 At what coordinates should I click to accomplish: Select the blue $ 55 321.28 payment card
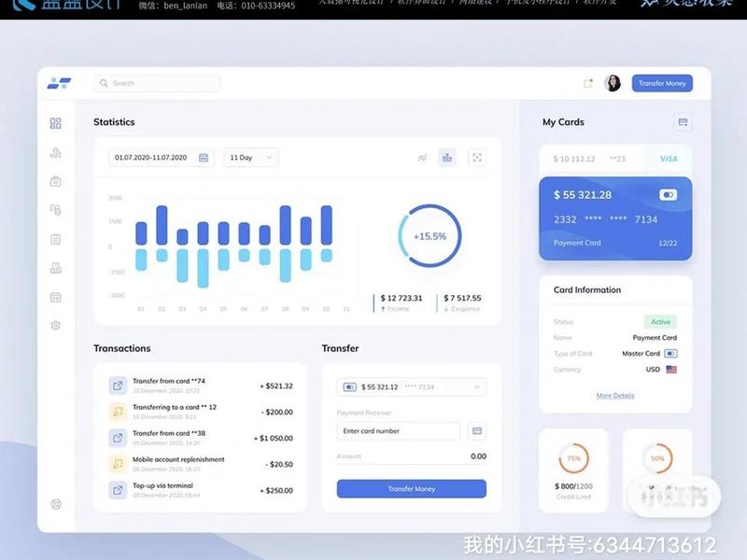coord(615,218)
